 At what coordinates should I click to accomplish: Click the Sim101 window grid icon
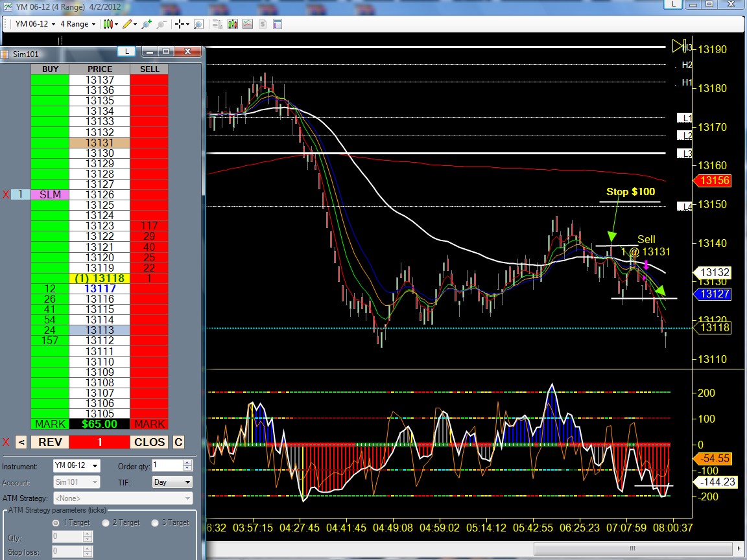[5, 54]
